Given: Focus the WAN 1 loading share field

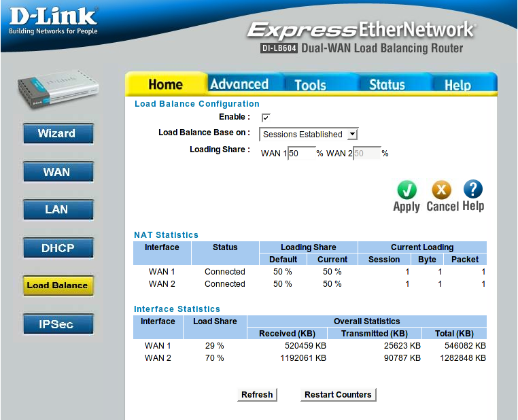Looking at the screenshot, I should pyautogui.click(x=302, y=153).
